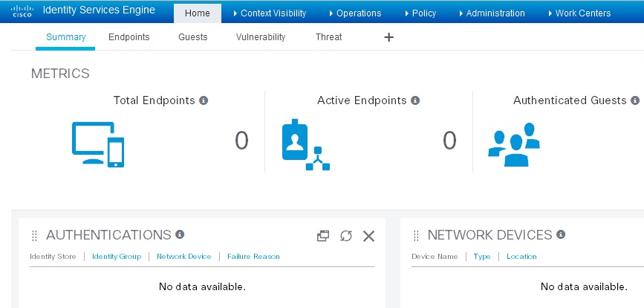Show info for Active Endpoints metric

pos(415,100)
